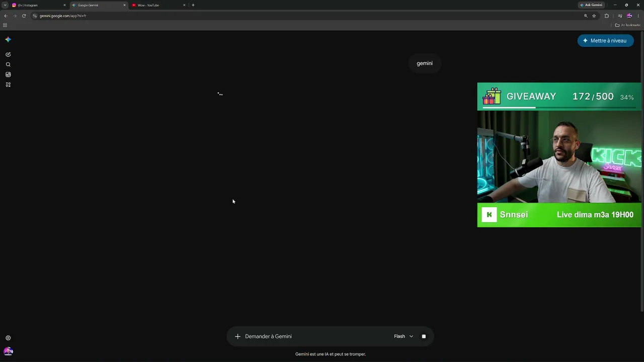This screenshot has width=644, height=362.
Task: View site information icon in address bar
Action: point(35,16)
